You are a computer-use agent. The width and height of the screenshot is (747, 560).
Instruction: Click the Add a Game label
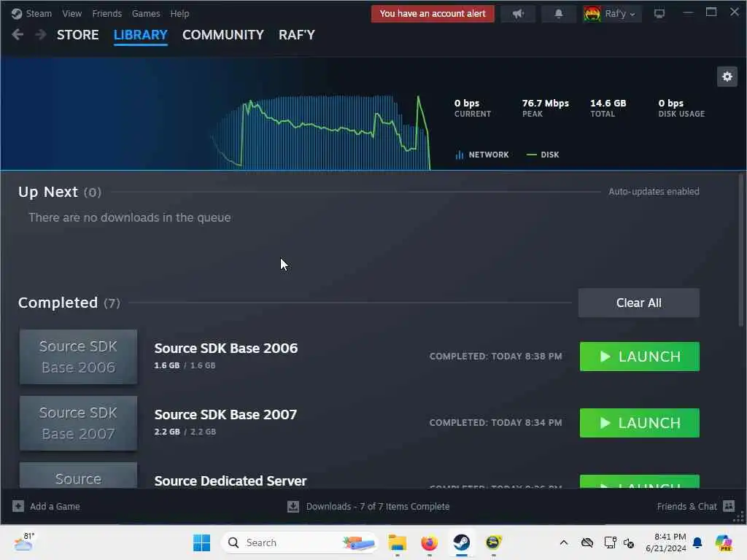(55, 507)
